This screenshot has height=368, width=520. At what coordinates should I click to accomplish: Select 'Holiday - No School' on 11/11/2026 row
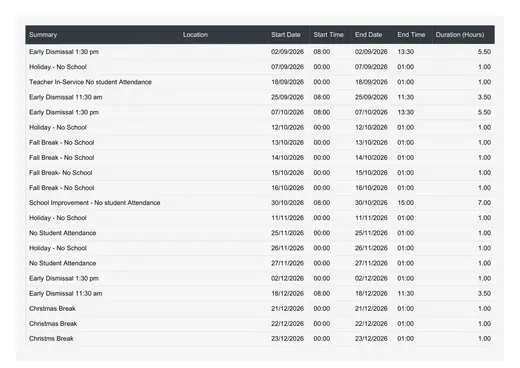(x=58, y=218)
